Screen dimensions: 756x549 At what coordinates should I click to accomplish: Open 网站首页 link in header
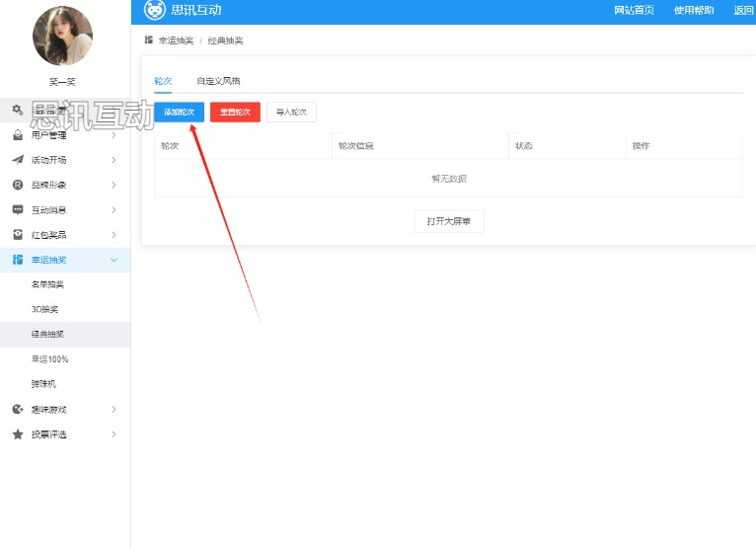[634, 10]
